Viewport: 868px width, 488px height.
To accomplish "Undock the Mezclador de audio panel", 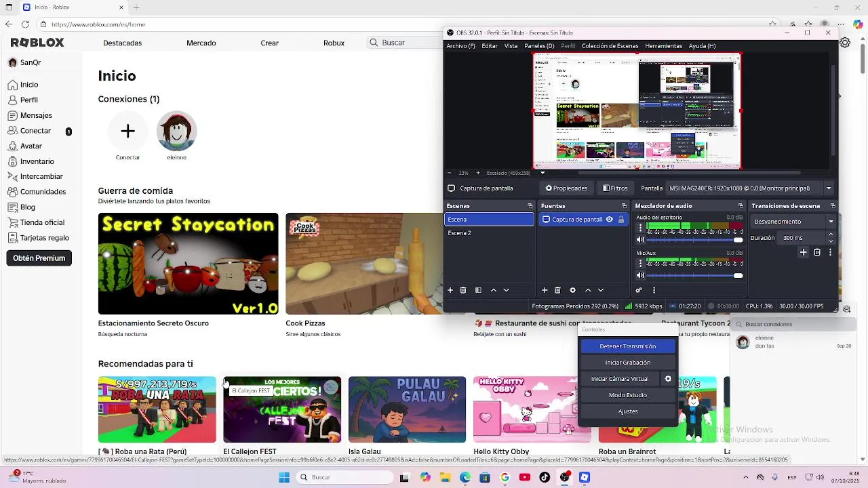I will point(741,206).
